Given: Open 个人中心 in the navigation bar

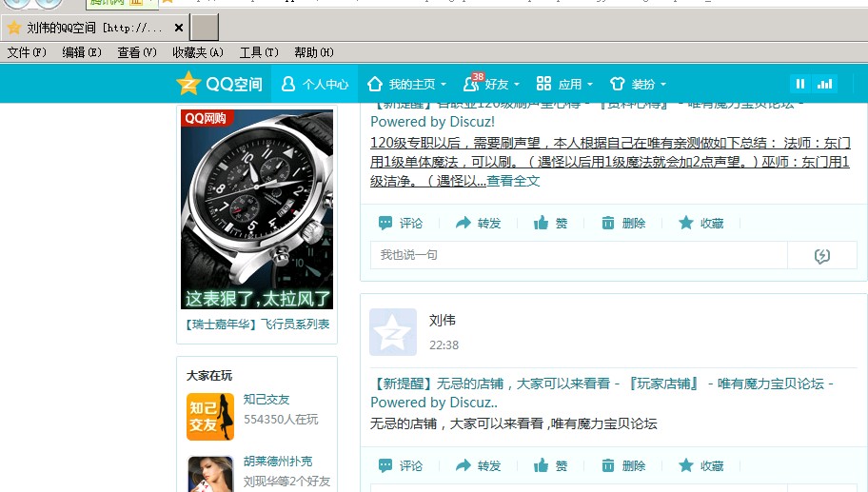Looking at the screenshot, I should pos(315,84).
